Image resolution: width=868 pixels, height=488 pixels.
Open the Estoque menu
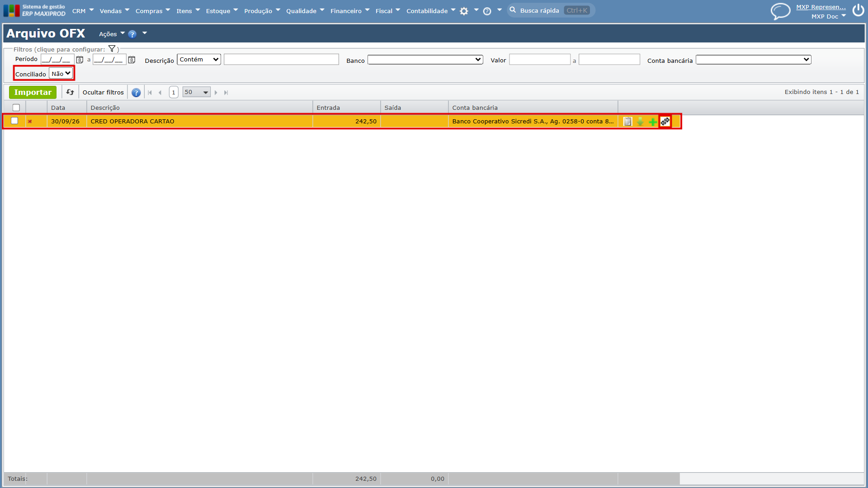click(x=222, y=11)
